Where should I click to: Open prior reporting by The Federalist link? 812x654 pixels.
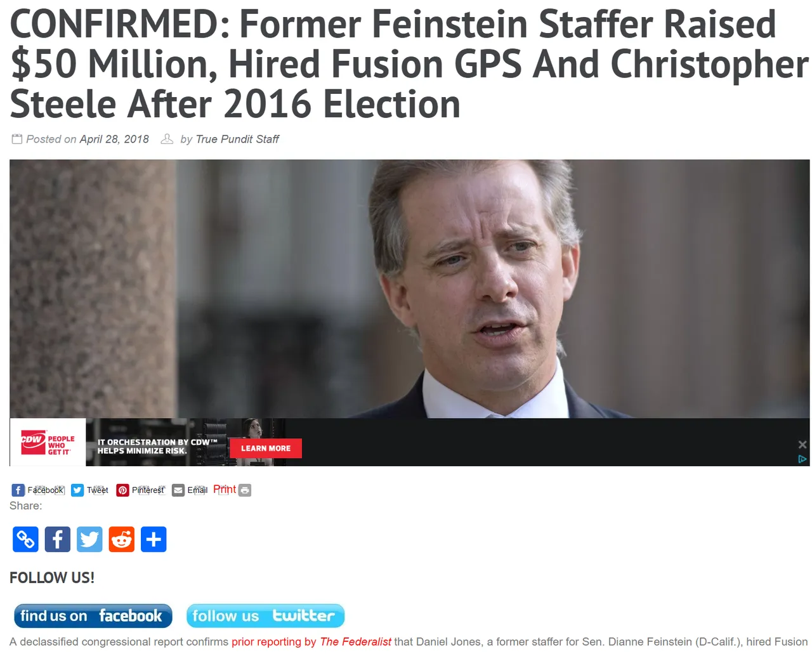pos(311,642)
